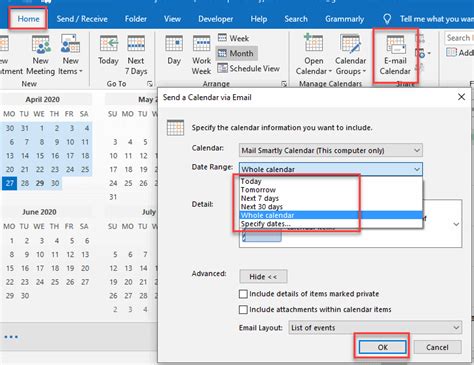Choose Specify dates... option
This screenshot has width=474, height=365.
[265, 224]
